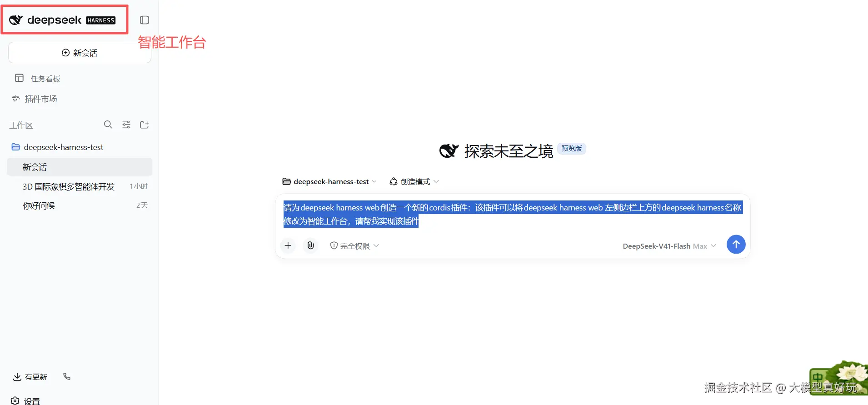
Task: Search workspaces with the magnifier icon
Action: click(108, 125)
